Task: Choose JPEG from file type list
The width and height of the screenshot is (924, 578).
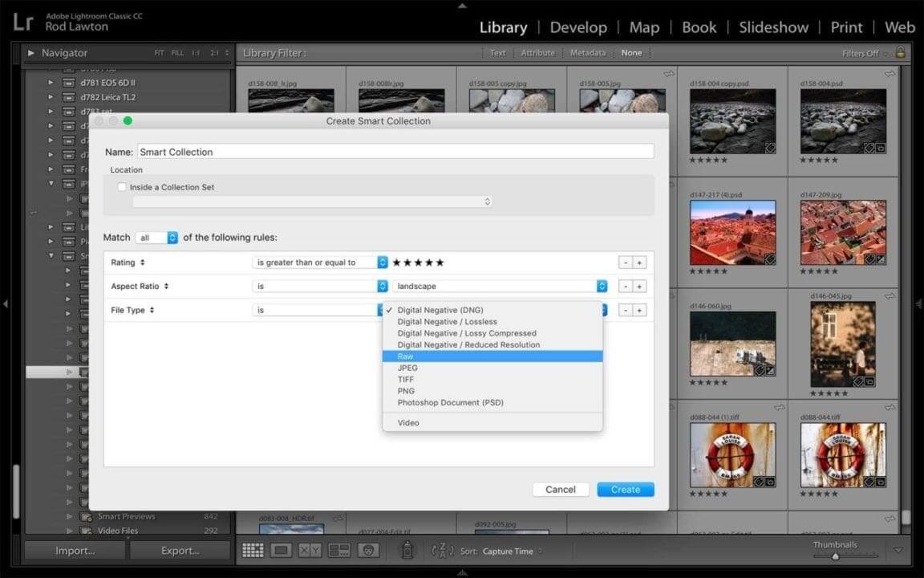Action: pyautogui.click(x=492, y=368)
